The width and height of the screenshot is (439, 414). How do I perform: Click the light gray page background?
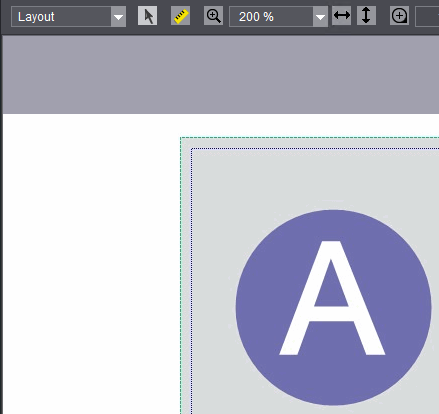tap(213, 233)
